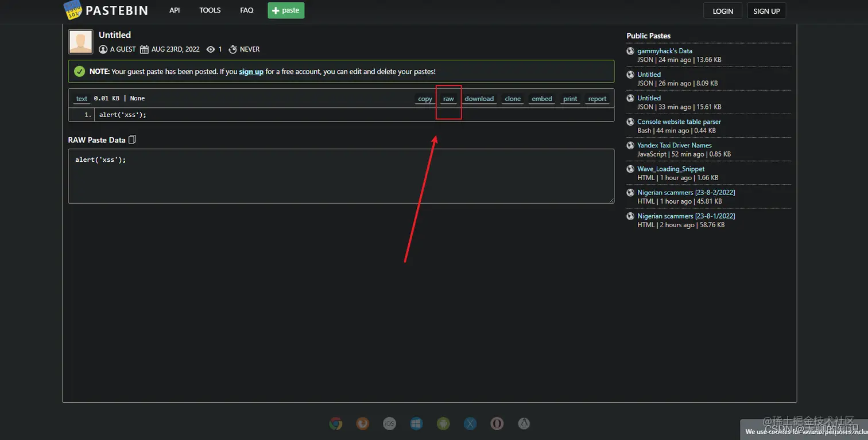This screenshot has height=440, width=868.
Task: Open the raw view of the paste
Action: [x=448, y=99]
